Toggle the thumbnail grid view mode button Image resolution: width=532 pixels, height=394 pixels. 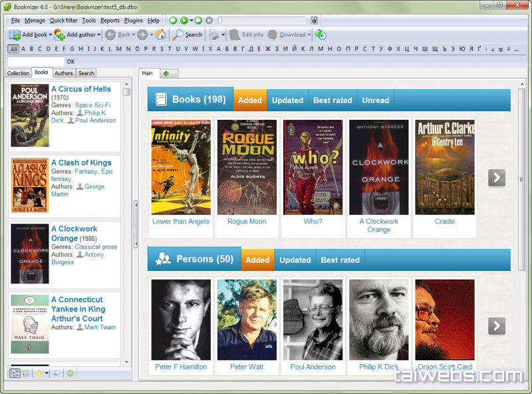[x=25, y=373]
